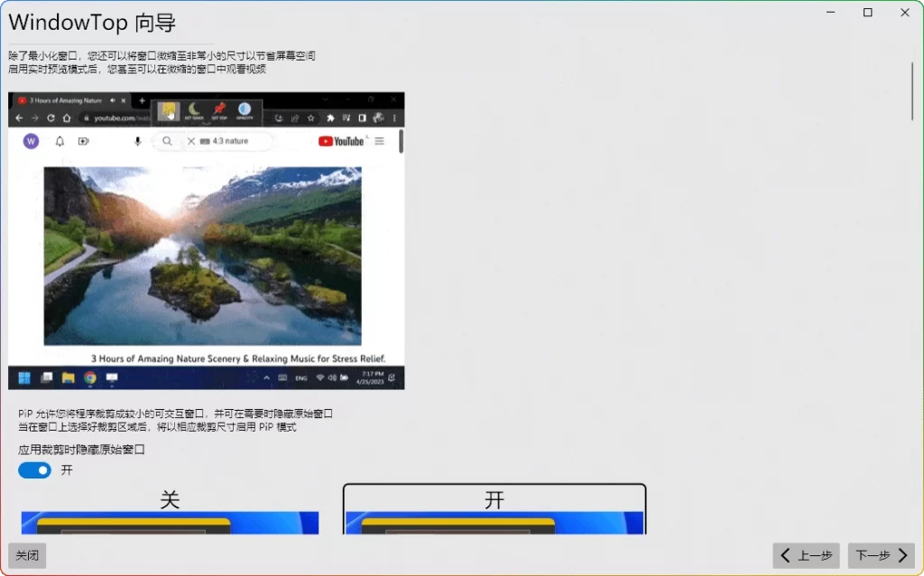This screenshot has height=576, width=924.
Task: Open a new browser tab
Action: 143,101
